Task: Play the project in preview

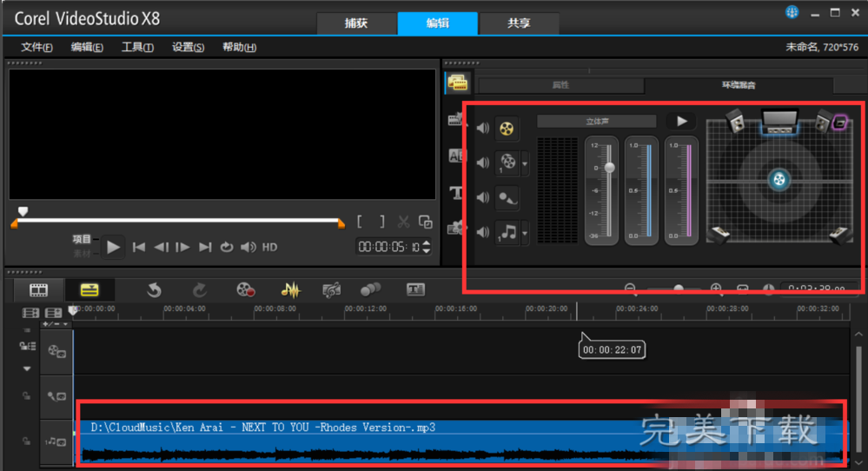Action: click(x=112, y=247)
